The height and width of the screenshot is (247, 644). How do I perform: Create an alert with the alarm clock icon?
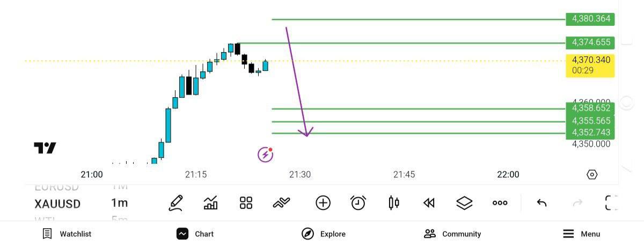click(x=358, y=203)
